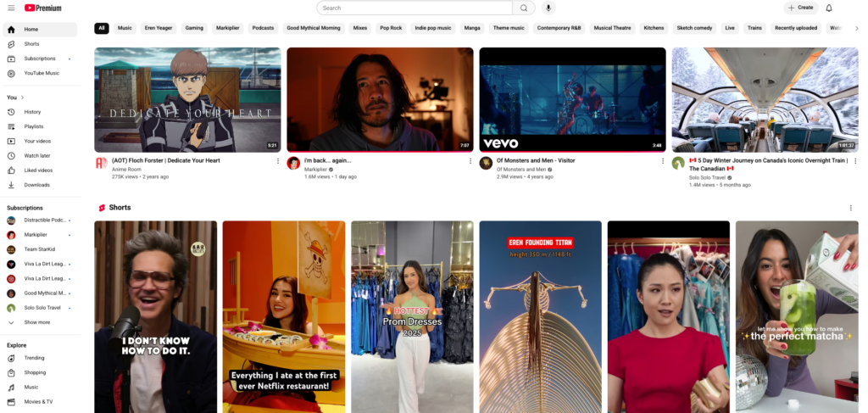The width and height of the screenshot is (868, 413).
Task: Open the Anime Room channel name
Action: point(127,170)
